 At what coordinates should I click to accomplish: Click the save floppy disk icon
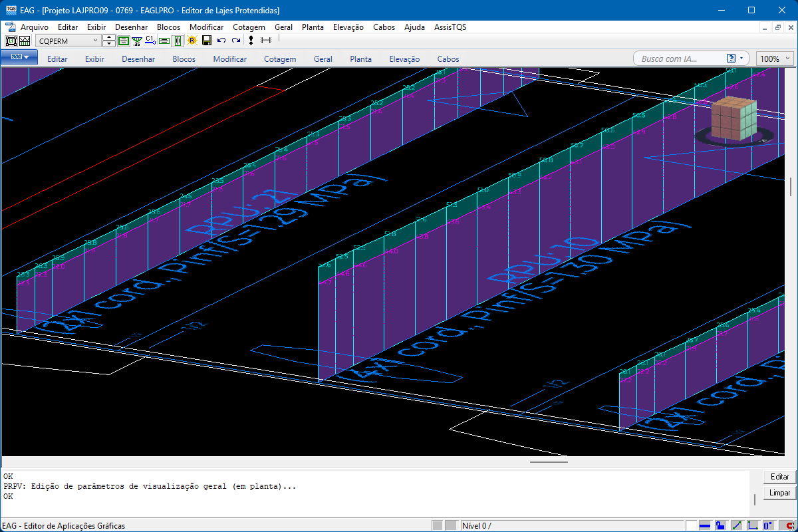207,41
